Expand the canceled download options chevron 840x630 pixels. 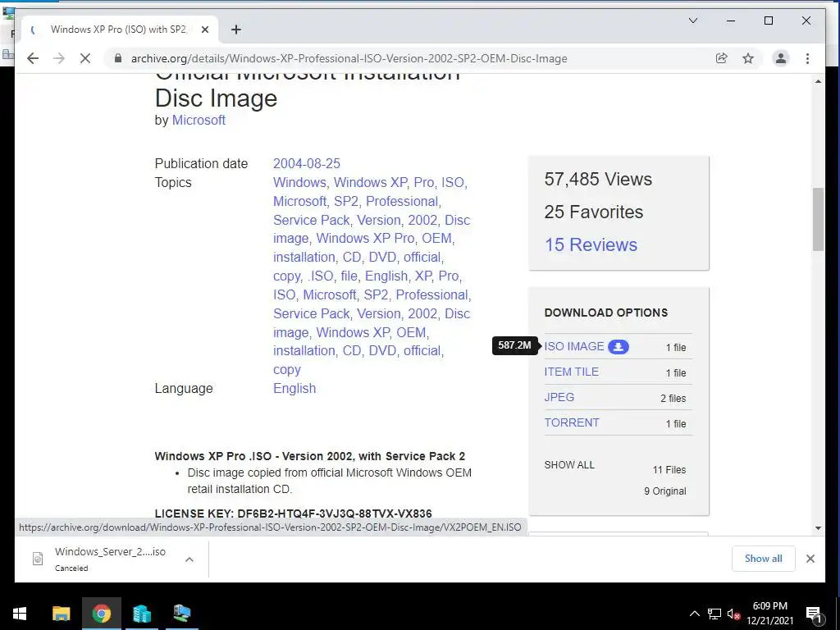pyautogui.click(x=189, y=559)
